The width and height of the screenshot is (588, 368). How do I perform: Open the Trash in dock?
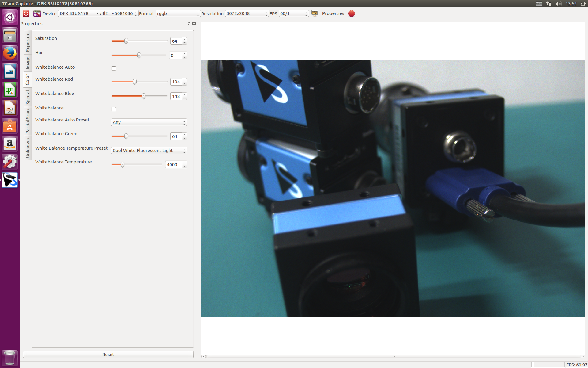coord(10,358)
